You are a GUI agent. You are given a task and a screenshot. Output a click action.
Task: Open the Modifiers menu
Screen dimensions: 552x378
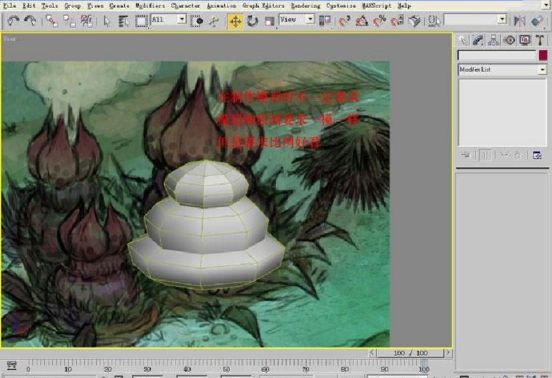[150, 6]
